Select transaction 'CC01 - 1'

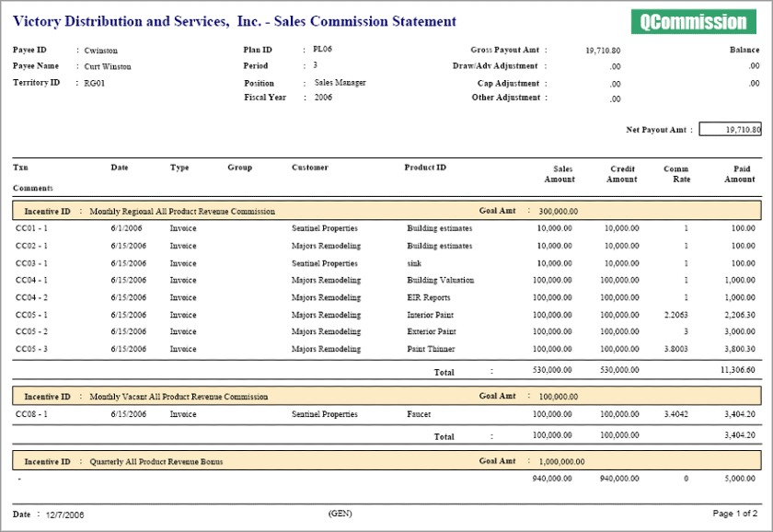click(x=31, y=228)
